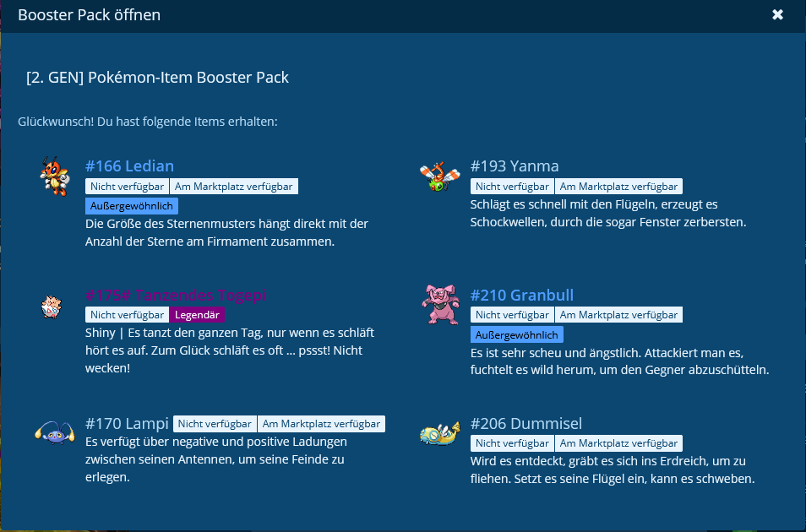Click Granbull's 'Außergewöhnlich' rarity badge
806x532 pixels.
pyautogui.click(x=516, y=334)
